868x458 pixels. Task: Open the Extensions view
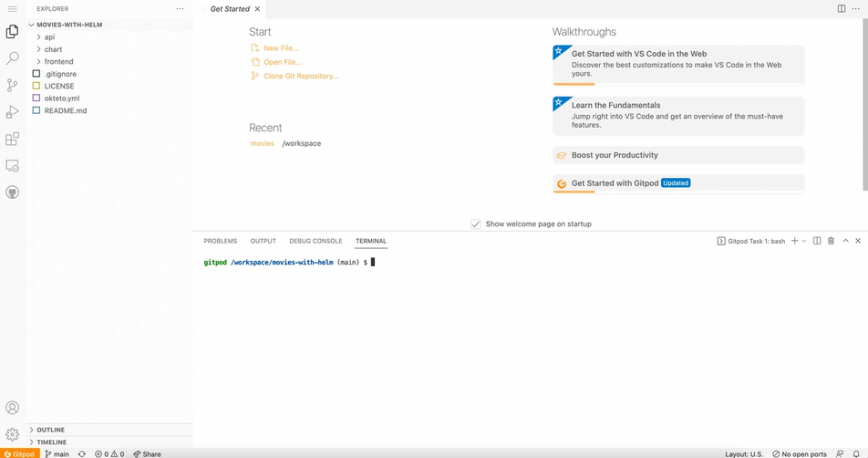pyautogui.click(x=12, y=139)
